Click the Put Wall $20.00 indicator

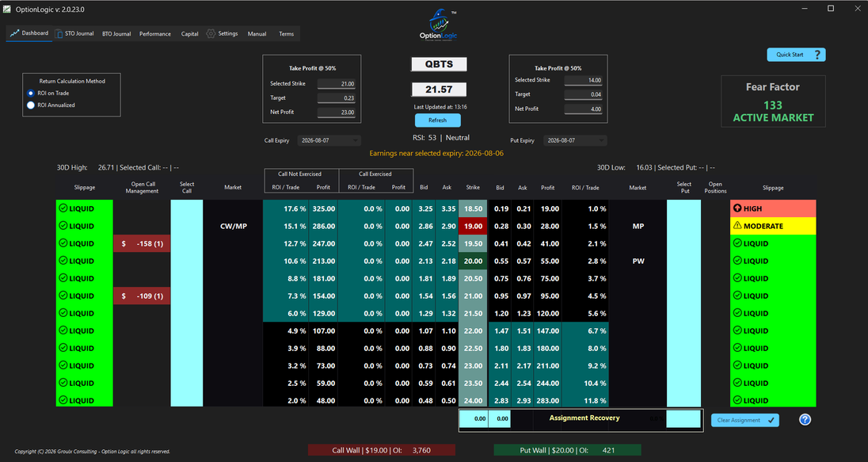pos(567,450)
